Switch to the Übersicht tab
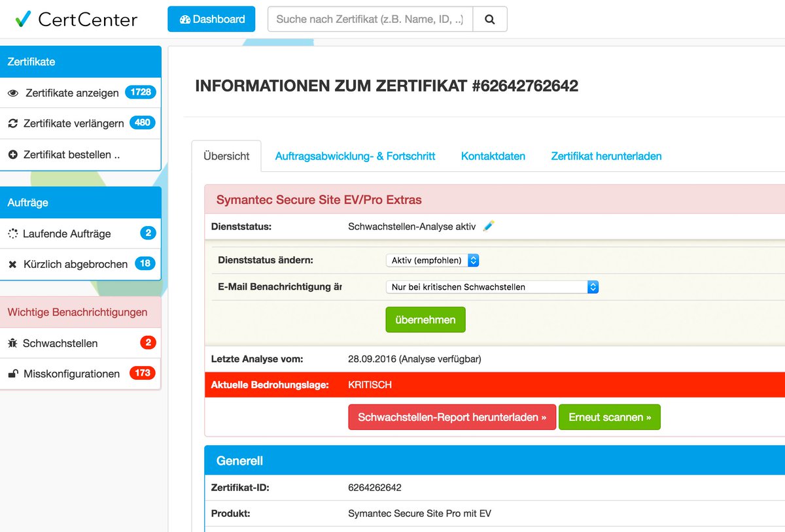This screenshot has height=532, width=785. tap(226, 156)
